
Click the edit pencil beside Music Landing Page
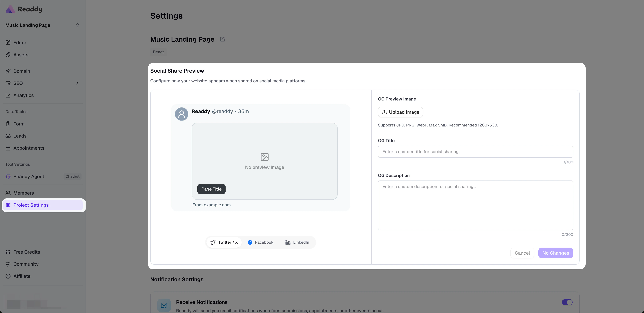(x=223, y=39)
